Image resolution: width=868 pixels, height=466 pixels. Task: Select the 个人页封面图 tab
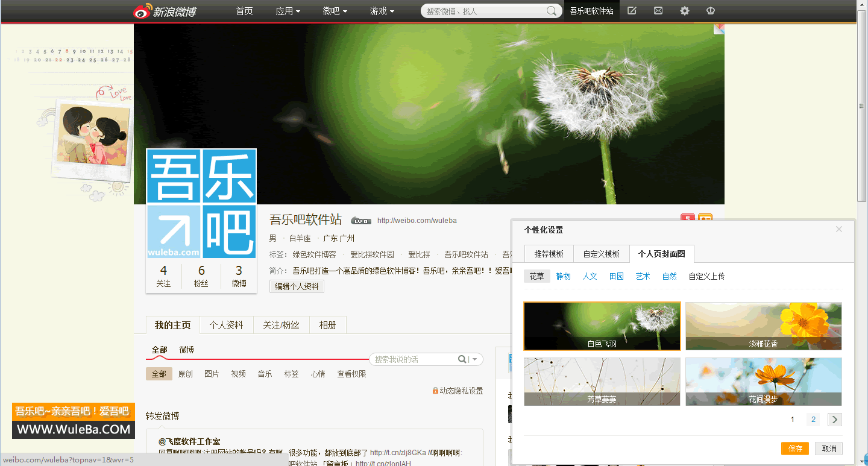pos(662,254)
